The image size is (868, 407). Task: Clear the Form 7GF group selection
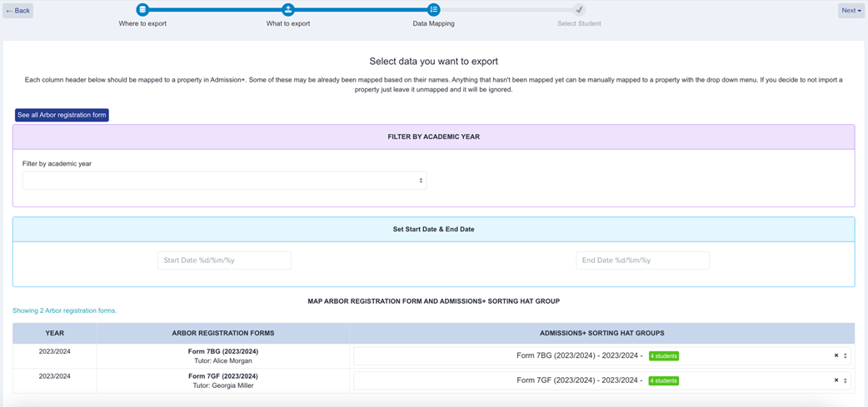point(836,380)
